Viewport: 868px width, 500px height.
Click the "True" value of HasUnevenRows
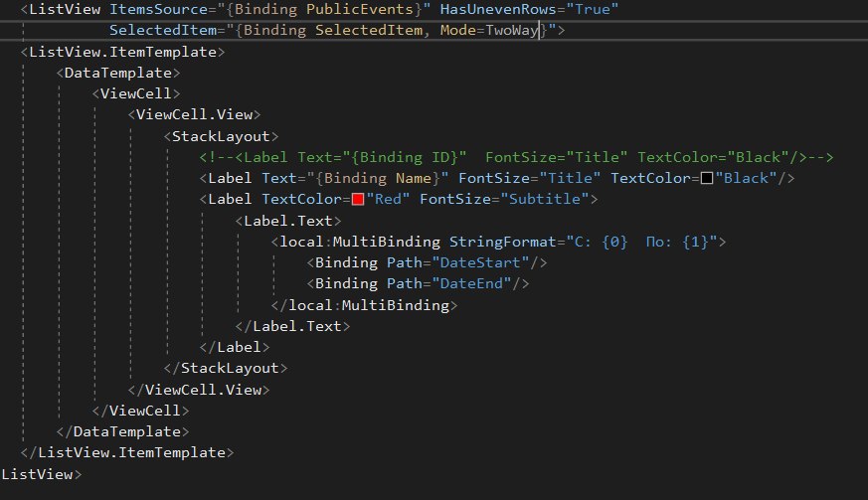point(593,9)
